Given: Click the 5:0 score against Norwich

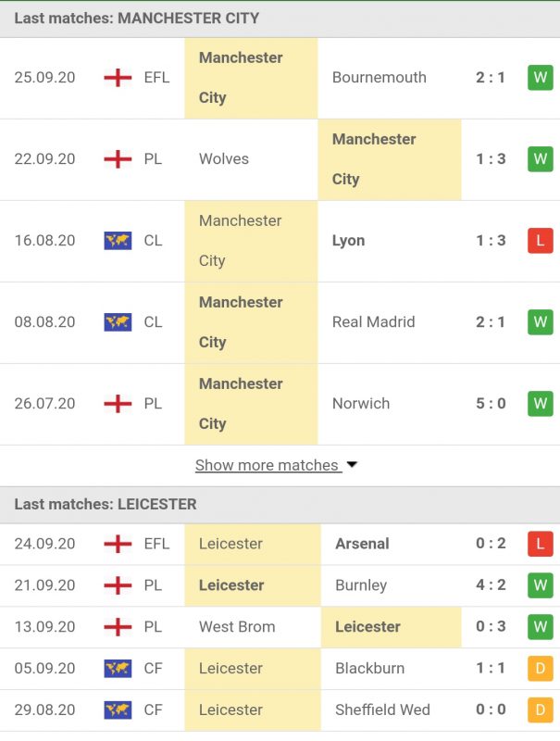Looking at the screenshot, I should point(491,404).
